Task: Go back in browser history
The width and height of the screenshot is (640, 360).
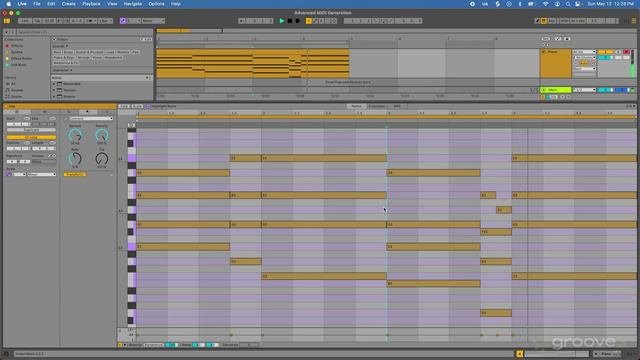Action: pos(7,32)
